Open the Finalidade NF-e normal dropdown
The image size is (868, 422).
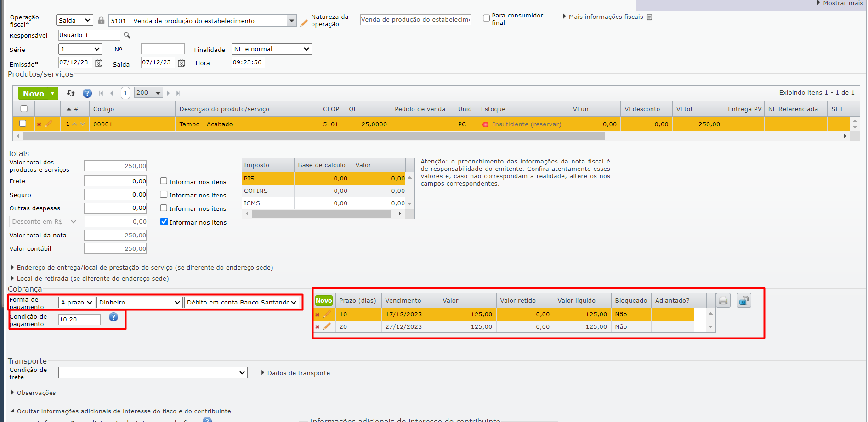(x=271, y=49)
